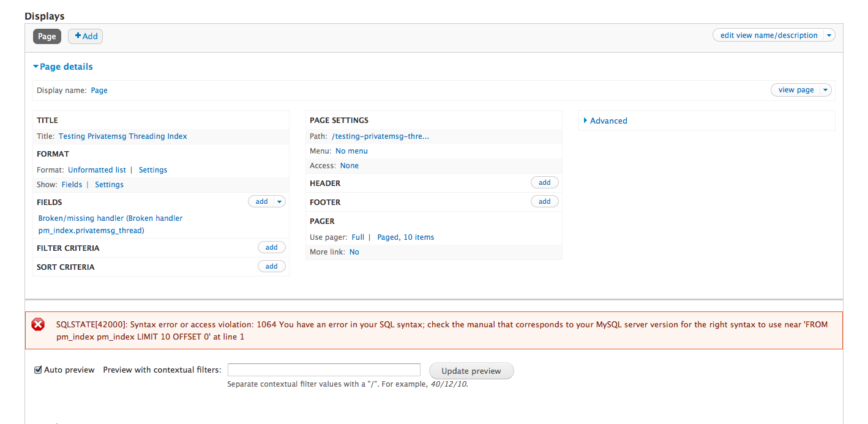Click the Update preview button

tap(471, 370)
